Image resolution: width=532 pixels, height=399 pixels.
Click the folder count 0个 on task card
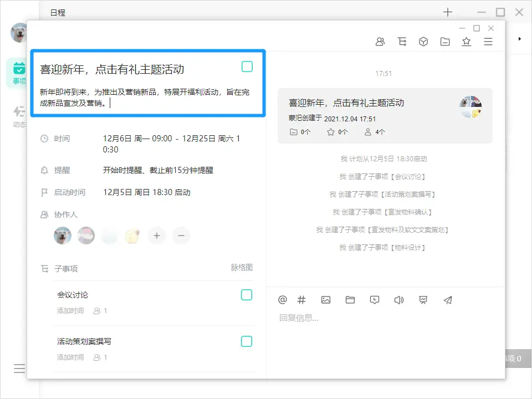click(x=300, y=132)
